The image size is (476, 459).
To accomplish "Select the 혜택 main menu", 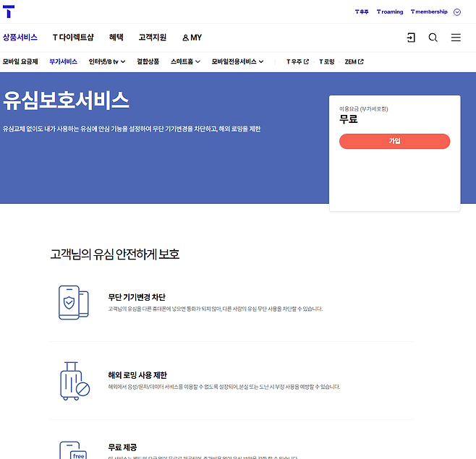I will point(116,38).
